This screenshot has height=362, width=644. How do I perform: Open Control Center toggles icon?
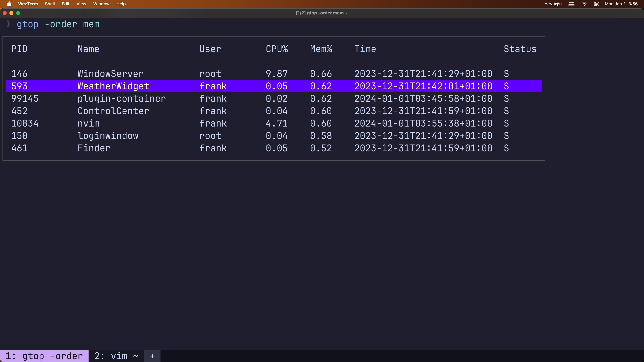coord(596,4)
